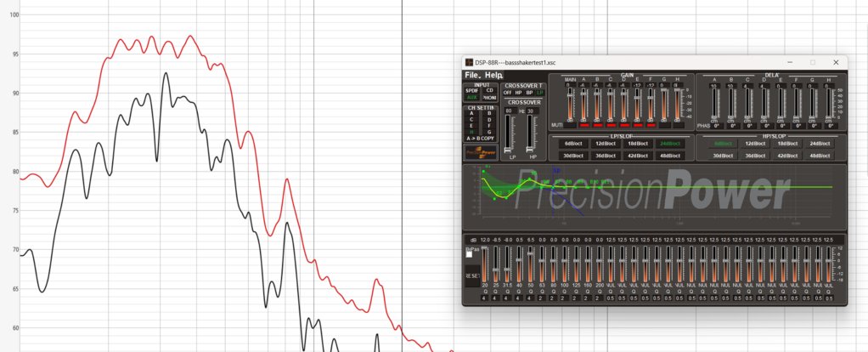Select channel H in CH Setting

[471, 132]
